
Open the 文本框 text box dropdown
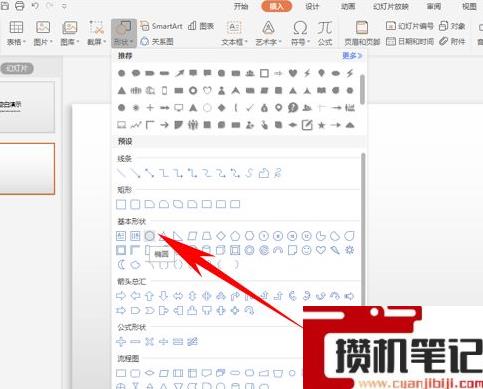234,33
